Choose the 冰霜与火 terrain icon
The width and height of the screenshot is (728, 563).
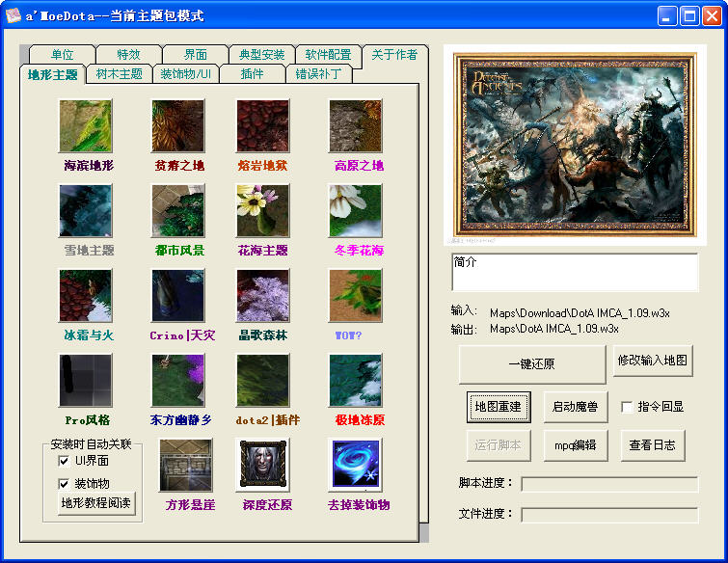[x=86, y=296]
